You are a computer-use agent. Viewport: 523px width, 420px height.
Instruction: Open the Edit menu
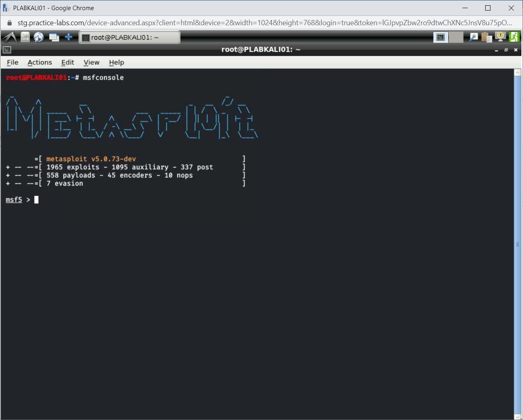click(68, 62)
